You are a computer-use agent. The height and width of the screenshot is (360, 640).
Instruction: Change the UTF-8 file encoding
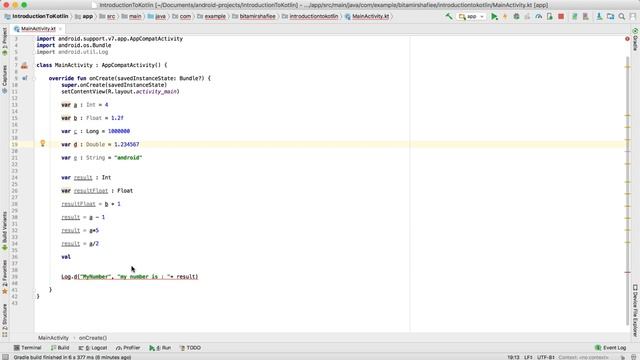click(546, 357)
